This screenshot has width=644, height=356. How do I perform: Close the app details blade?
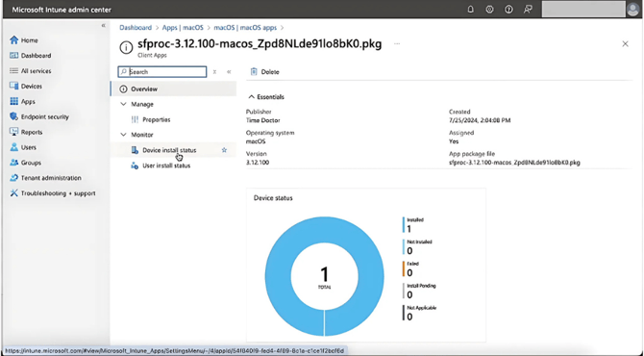pos(625,43)
